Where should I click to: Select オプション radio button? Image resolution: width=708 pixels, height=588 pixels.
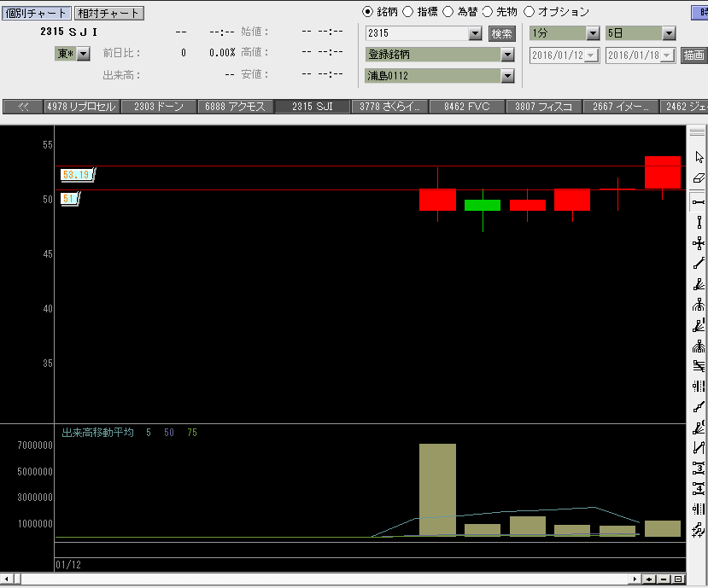529,12
